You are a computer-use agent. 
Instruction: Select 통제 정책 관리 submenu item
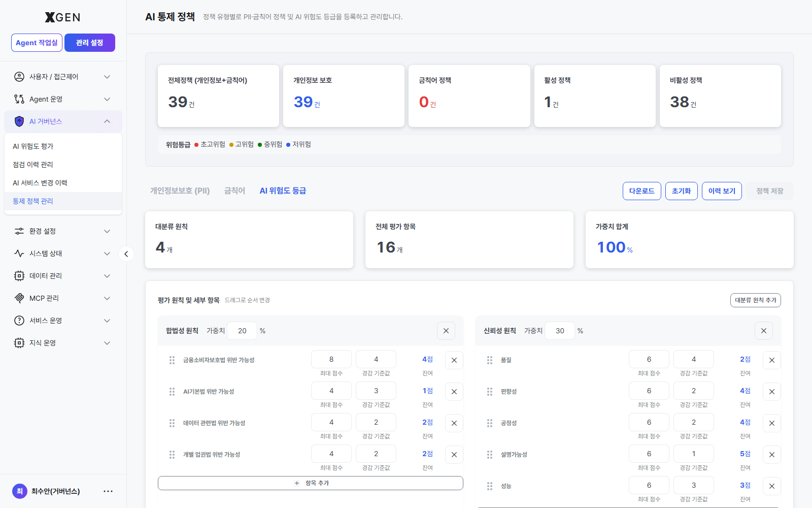(63, 201)
